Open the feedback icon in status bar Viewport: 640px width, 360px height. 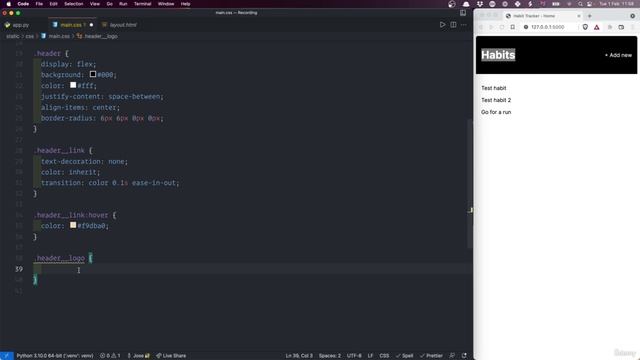pyautogui.click(x=452, y=356)
